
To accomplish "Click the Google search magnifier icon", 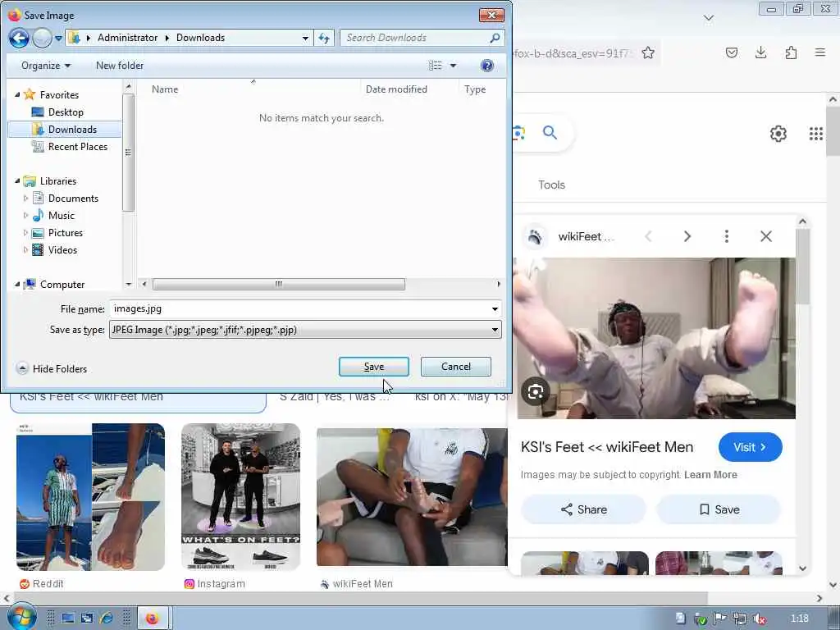I will (x=550, y=132).
